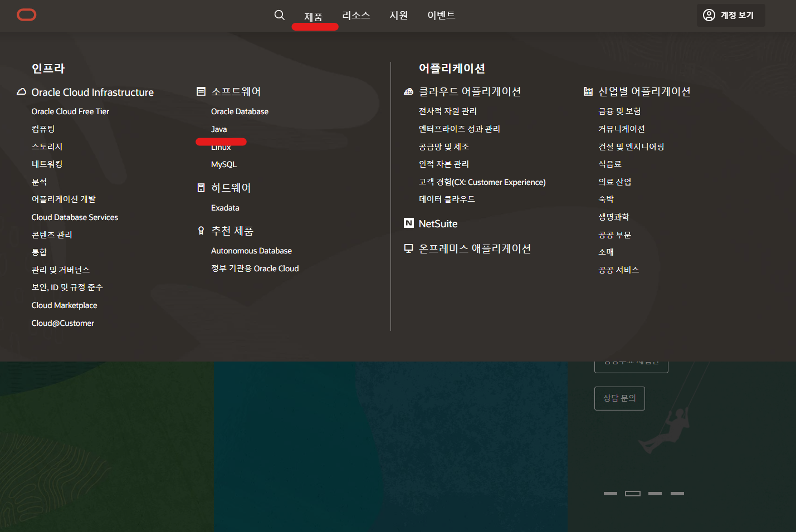
Task: Open 커뮤니케이션 industry link
Action: [622, 129]
